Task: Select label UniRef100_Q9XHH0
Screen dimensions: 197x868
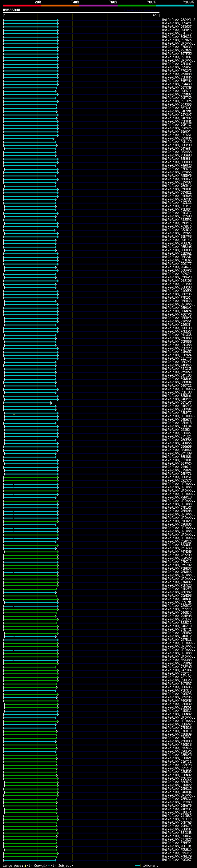Action: [177, 139]
